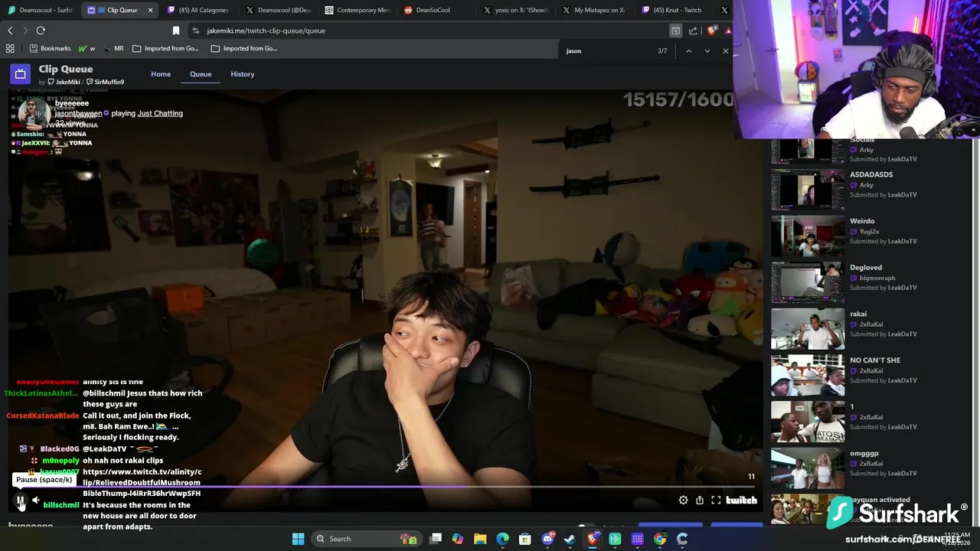Viewport: 980px width, 551px height.
Task: Click the address bar URL field
Action: (x=429, y=31)
